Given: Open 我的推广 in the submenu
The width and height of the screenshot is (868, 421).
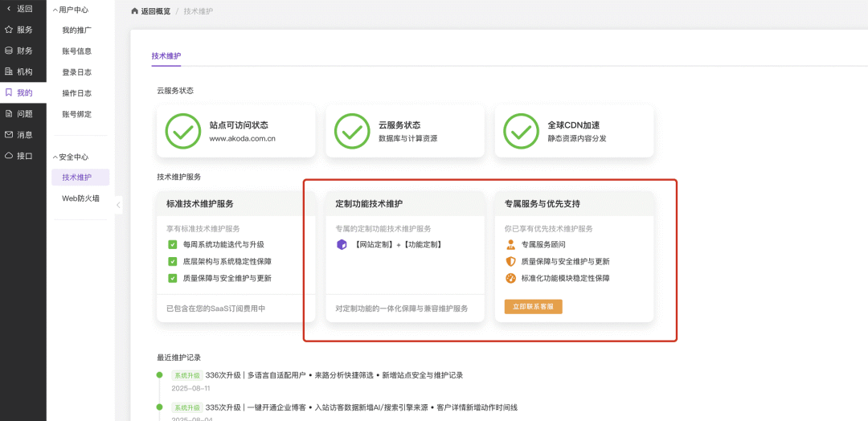Looking at the screenshot, I should pyautogui.click(x=77, y=30).
